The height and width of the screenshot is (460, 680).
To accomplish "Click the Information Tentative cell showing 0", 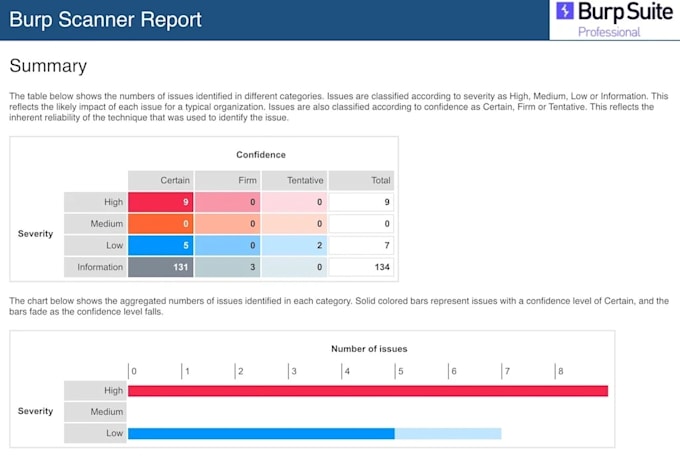I will (x=294, y=267).
